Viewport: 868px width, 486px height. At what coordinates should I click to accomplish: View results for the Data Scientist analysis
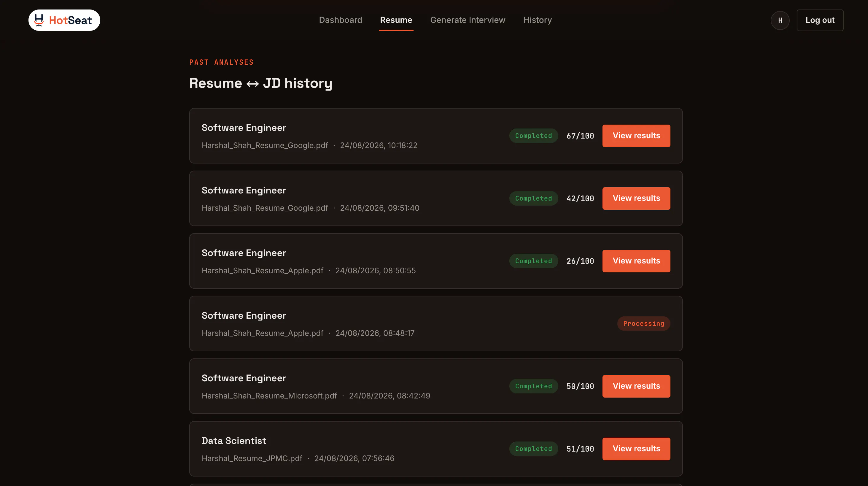636,449
